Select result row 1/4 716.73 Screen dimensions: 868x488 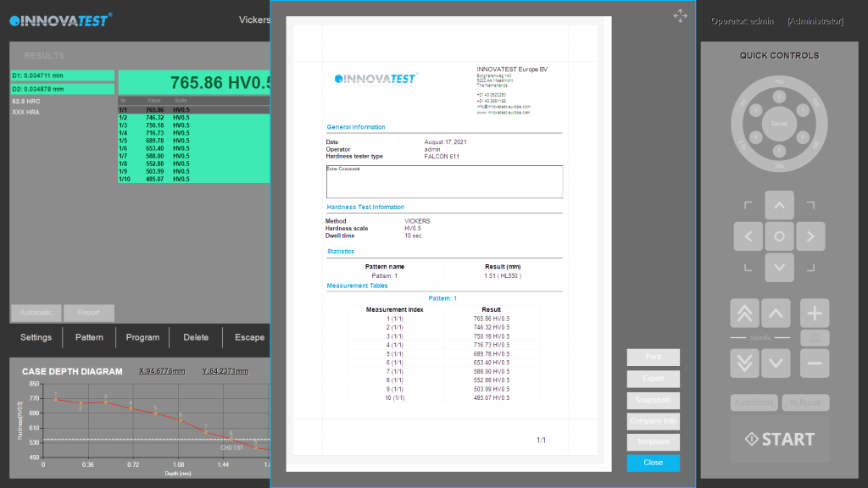[x=194, y=133]
